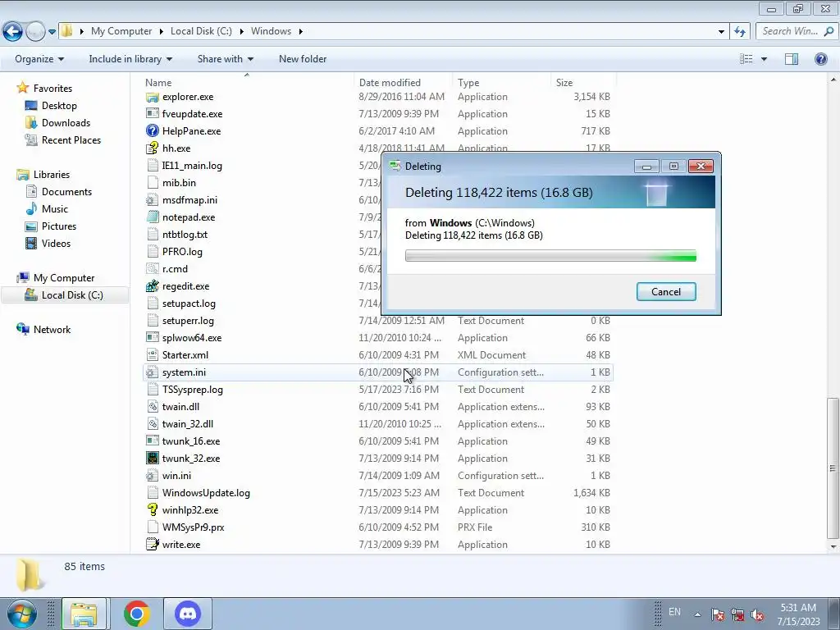Screen dimensions: 840x630
Task: Show hidden icons in system tray
Action: [x=697, y=614]
